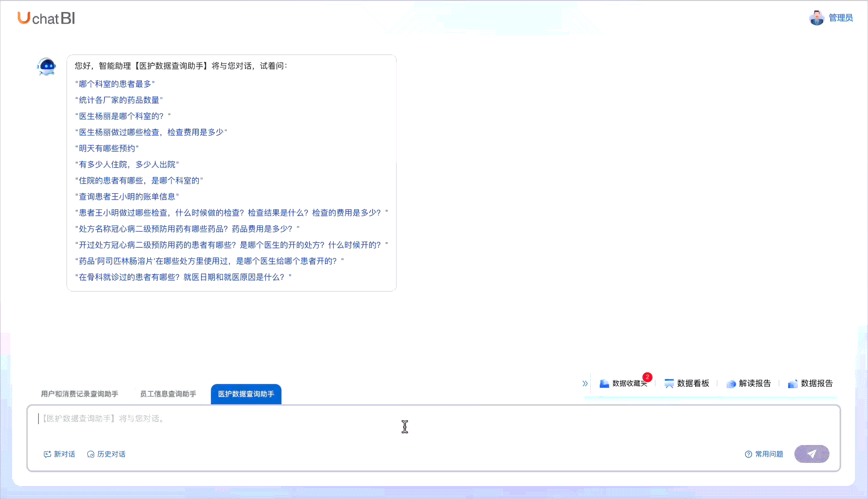Start a 新对话 new conversation
Viewport: 868px width, 499px height.
59,454
